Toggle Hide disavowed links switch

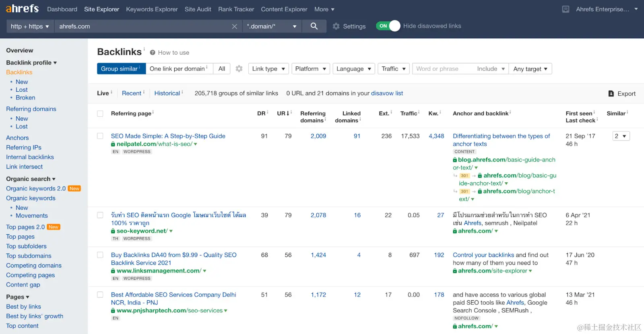click(388, 26)
